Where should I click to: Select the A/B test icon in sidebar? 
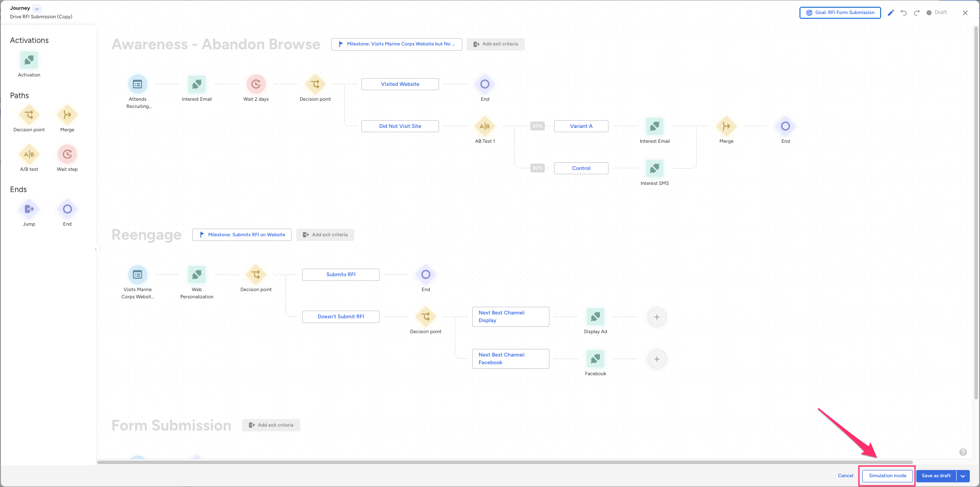29,154
